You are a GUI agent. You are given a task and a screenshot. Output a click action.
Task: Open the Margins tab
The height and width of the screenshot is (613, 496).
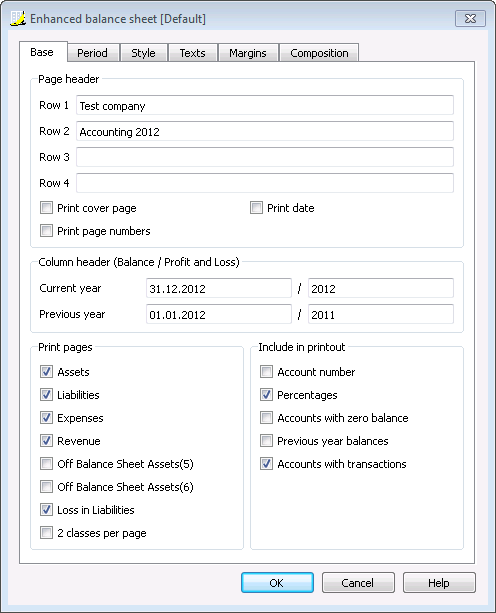click(x=248, y=53)
